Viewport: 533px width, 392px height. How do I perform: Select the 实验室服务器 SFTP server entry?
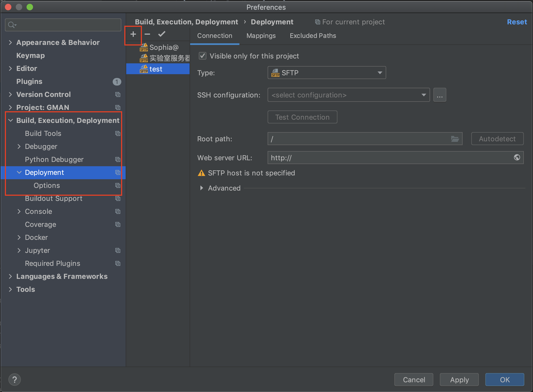(158, 58)
